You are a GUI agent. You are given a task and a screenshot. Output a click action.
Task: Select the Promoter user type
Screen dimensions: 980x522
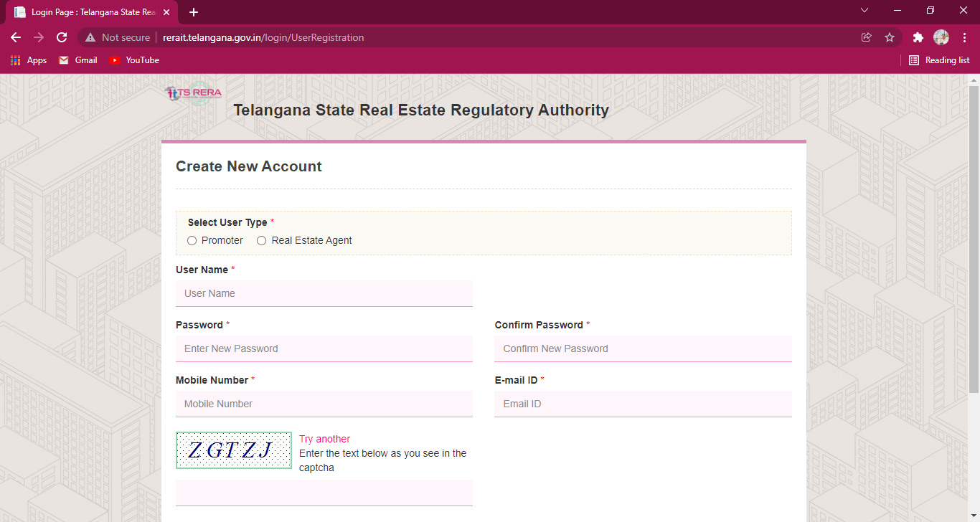[x=192, y=241]
